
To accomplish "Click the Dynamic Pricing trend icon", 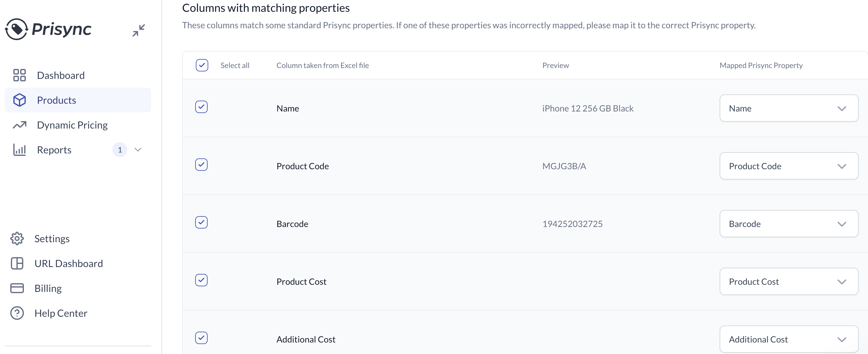I will point(20,125).
